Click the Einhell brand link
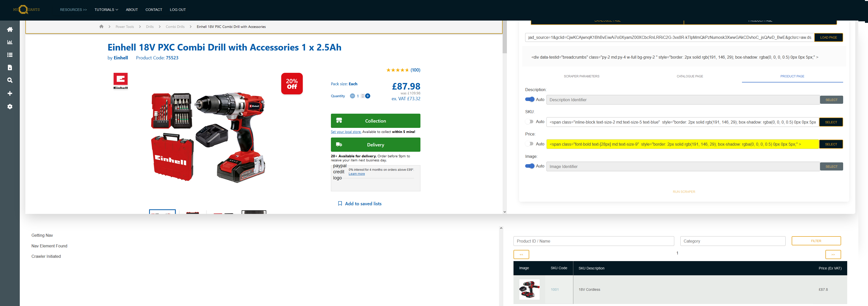Screen dimensions: 868x306 [121, 58]
